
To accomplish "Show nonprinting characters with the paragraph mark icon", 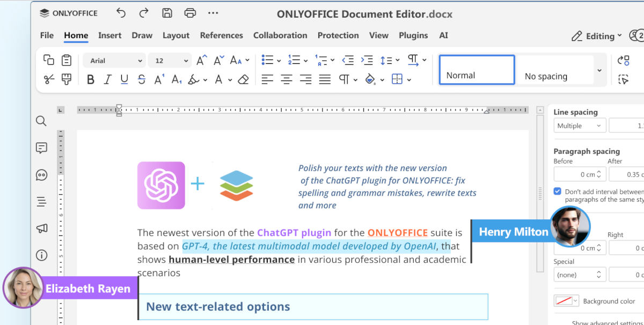I will pyautogui.click(x=344, y=79).
